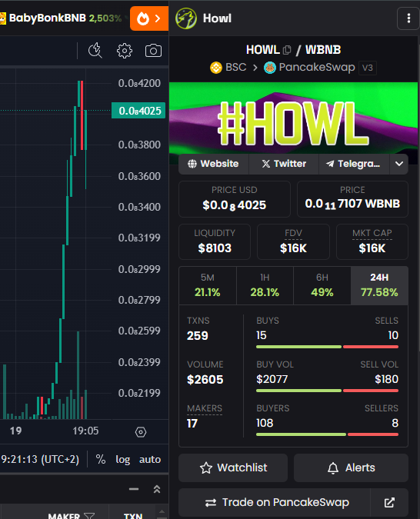
Task: Open the chart quick search lightning icon
Action: (95, 50)
